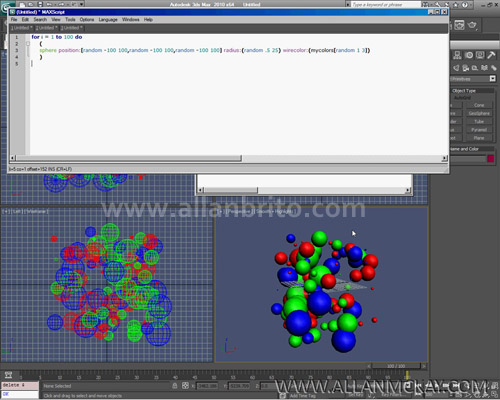Click the Cone primitive button

[x=479, y=105]
